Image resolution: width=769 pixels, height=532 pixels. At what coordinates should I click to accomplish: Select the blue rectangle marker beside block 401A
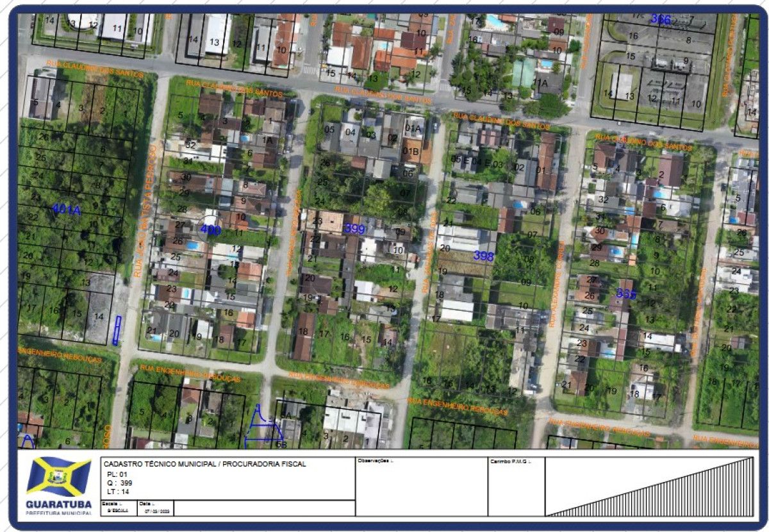tap(117, 331)
